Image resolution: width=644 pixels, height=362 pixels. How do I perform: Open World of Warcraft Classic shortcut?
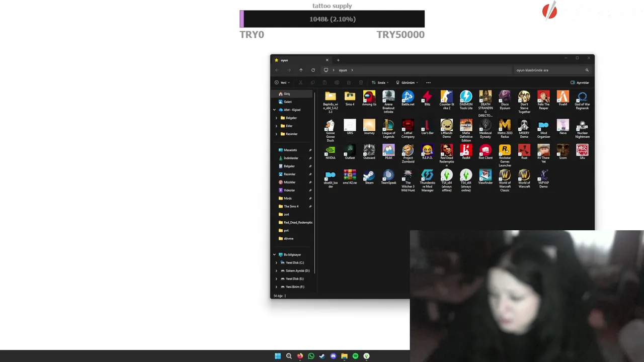[505, 181]
